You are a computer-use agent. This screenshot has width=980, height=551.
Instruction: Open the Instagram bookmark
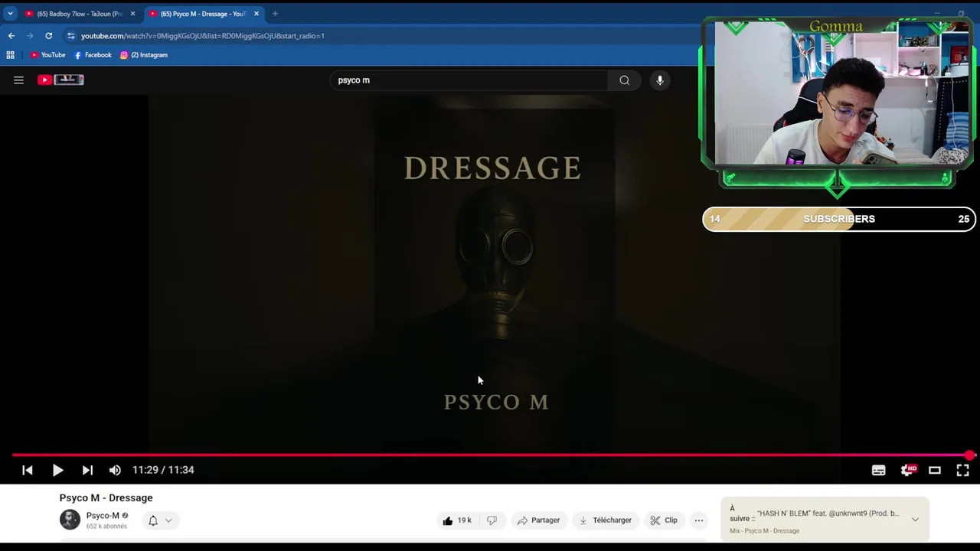coord(144,55)
